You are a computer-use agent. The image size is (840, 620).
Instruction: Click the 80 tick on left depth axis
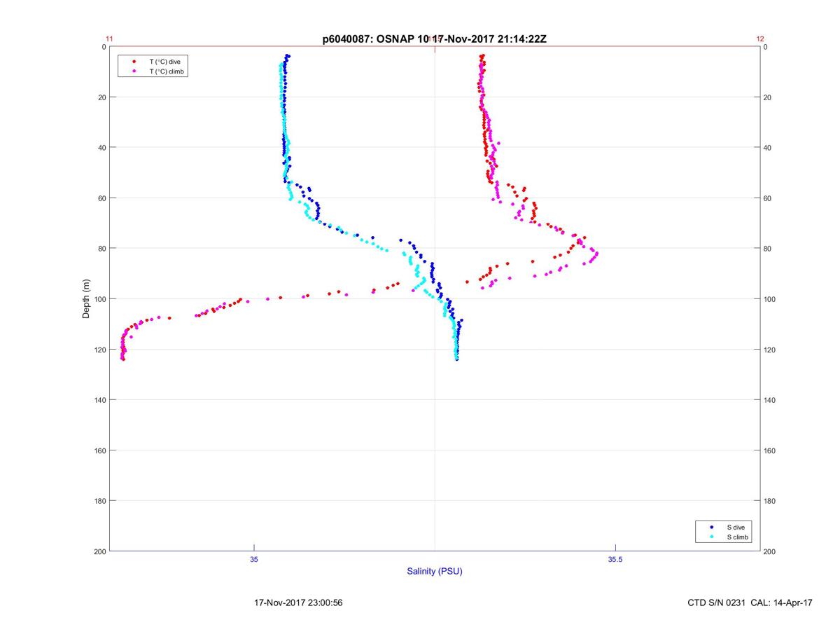click(x=101, y=249)
